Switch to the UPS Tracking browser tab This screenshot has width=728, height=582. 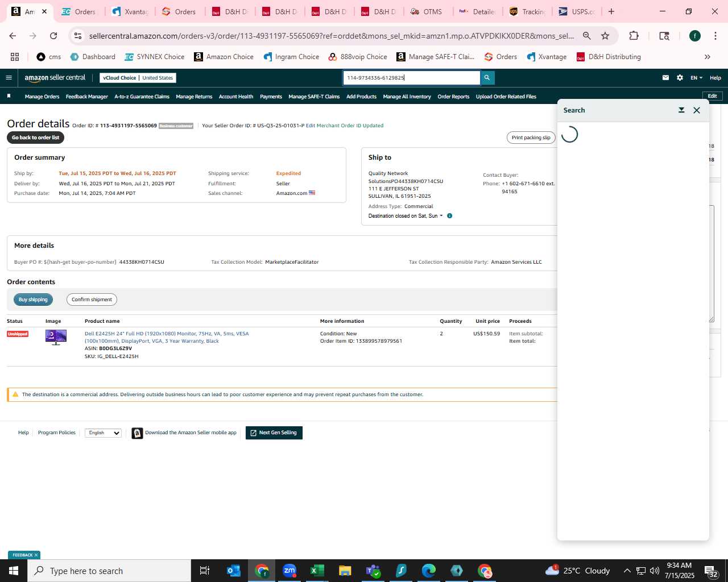click(x=528, y=11)
